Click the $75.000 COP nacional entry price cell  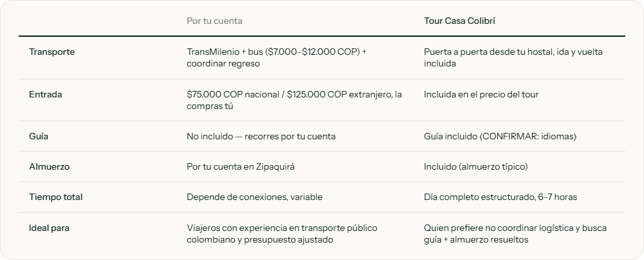click(x=294, y=100)
